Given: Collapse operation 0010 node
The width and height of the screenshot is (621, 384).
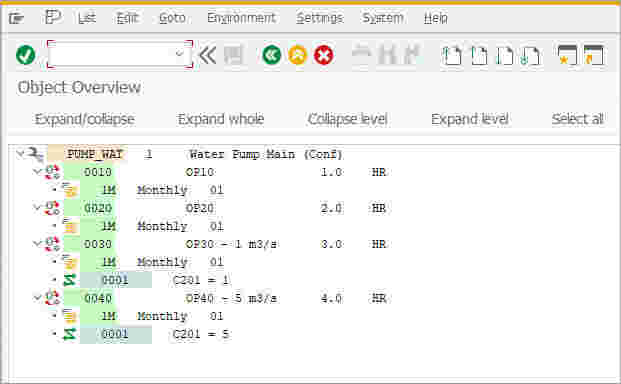Looking at the screenshot, I should (x=37, y=171).
